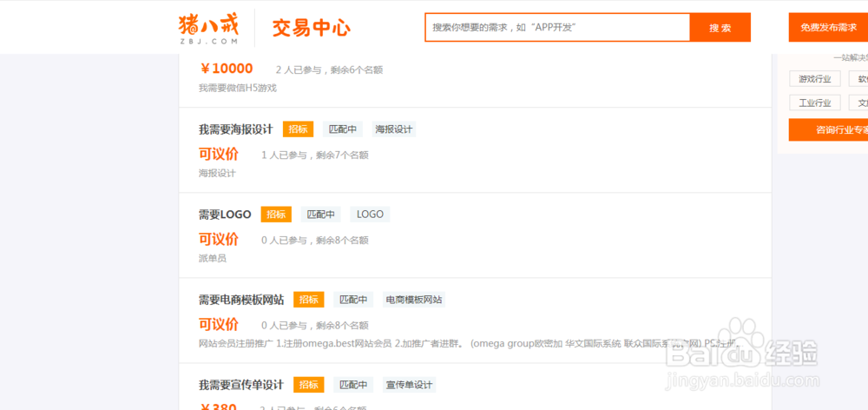Open the 我需要海报设计 listing title
The height and width of the screenshot is (410, 868).
(x=236, y=129)
